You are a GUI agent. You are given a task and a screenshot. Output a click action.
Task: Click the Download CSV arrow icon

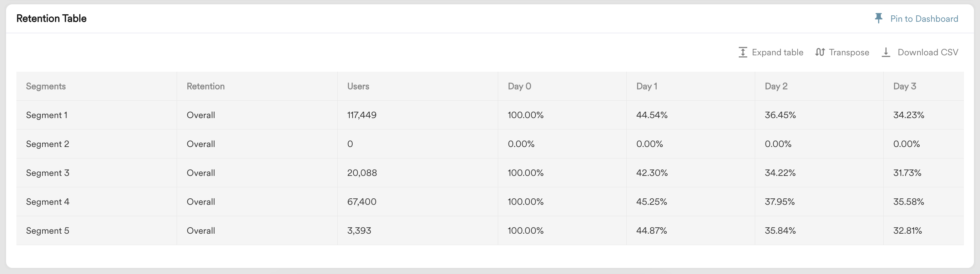click(886, 52)
